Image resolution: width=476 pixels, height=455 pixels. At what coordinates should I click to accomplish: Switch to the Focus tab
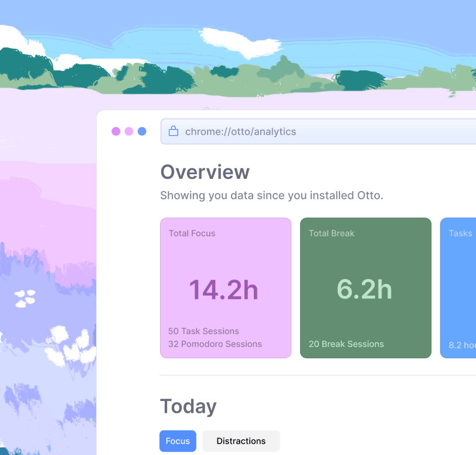178,441
